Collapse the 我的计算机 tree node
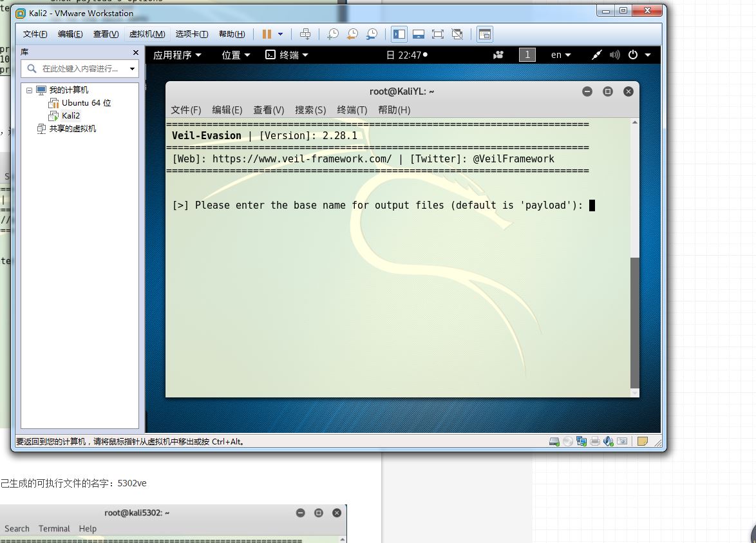Image resolution: width=756 pixels, height=543 pixels. coord(29,90)
